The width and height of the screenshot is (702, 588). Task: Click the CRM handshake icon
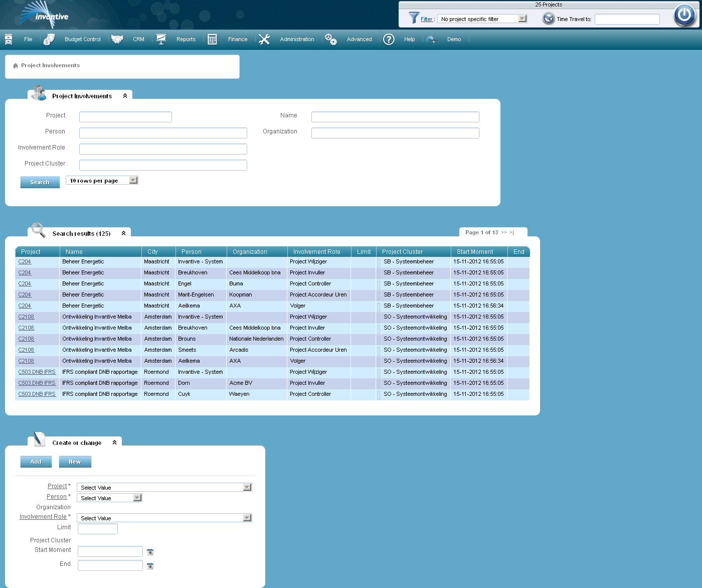click(x=117, y=39)
